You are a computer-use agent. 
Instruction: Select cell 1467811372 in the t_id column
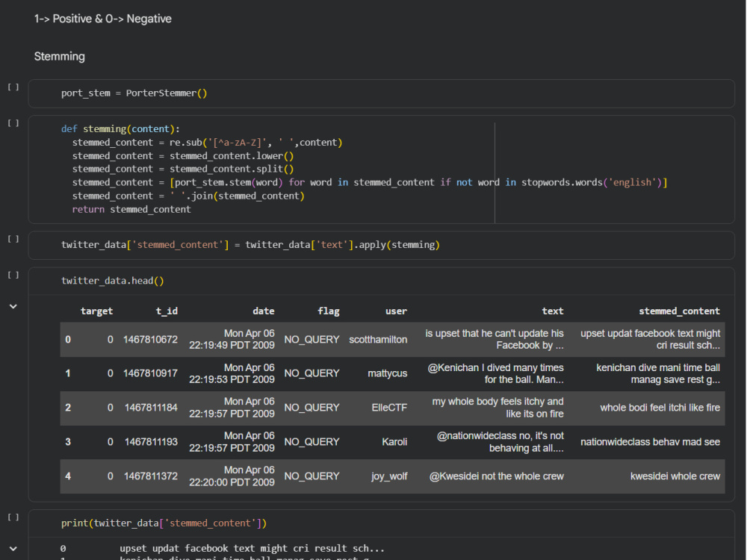151,476
